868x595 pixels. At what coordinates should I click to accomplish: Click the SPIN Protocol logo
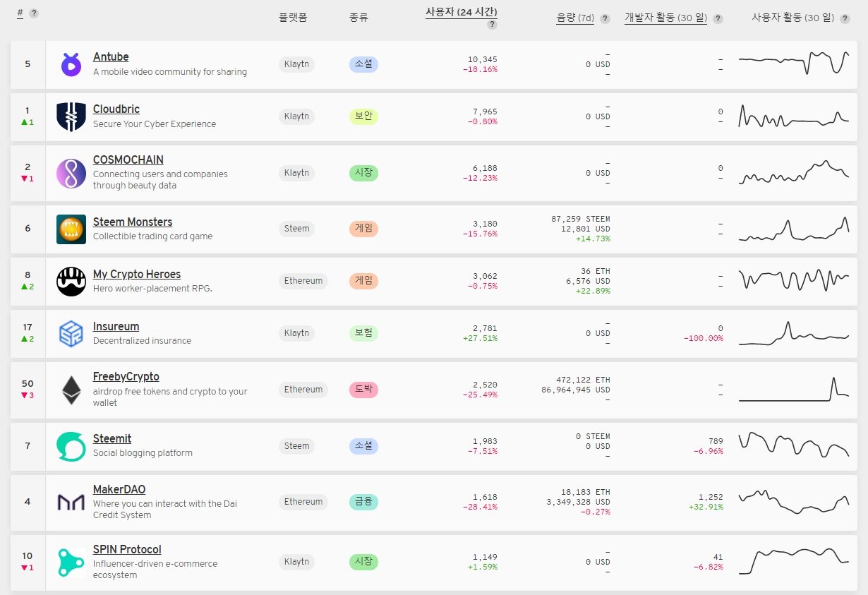(71, 562)
